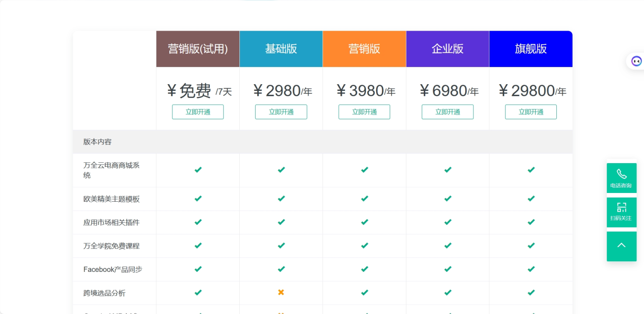Click the checkmark for Facebook产品同步 under 企业版
The height and width of the screenshot is (314, 644).
tap(448, 269)
